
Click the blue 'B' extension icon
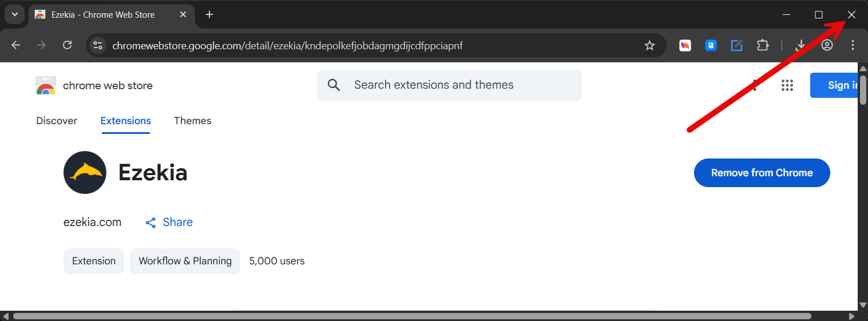(711, 45)
